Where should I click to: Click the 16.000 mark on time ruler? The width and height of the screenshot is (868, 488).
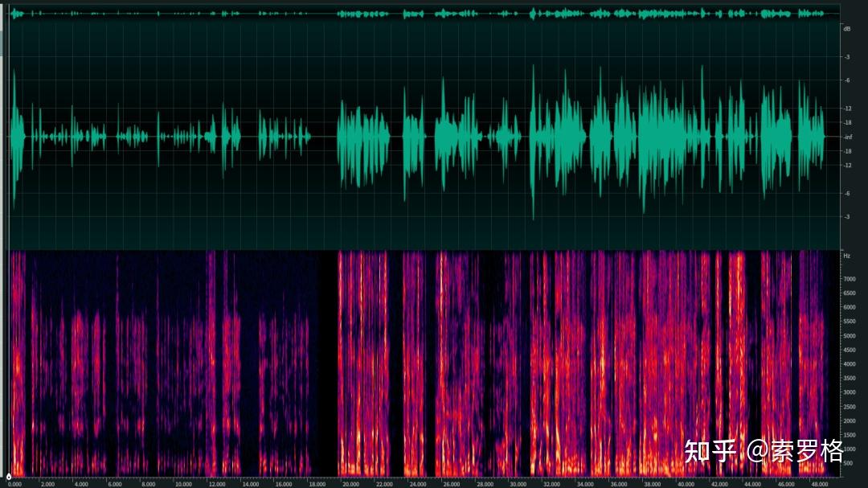click(x=284, y=484)
